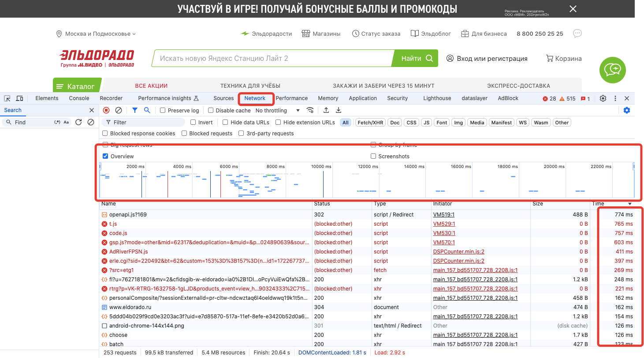Close the top promo banner
644x358 pixels.
coord(573,9)
